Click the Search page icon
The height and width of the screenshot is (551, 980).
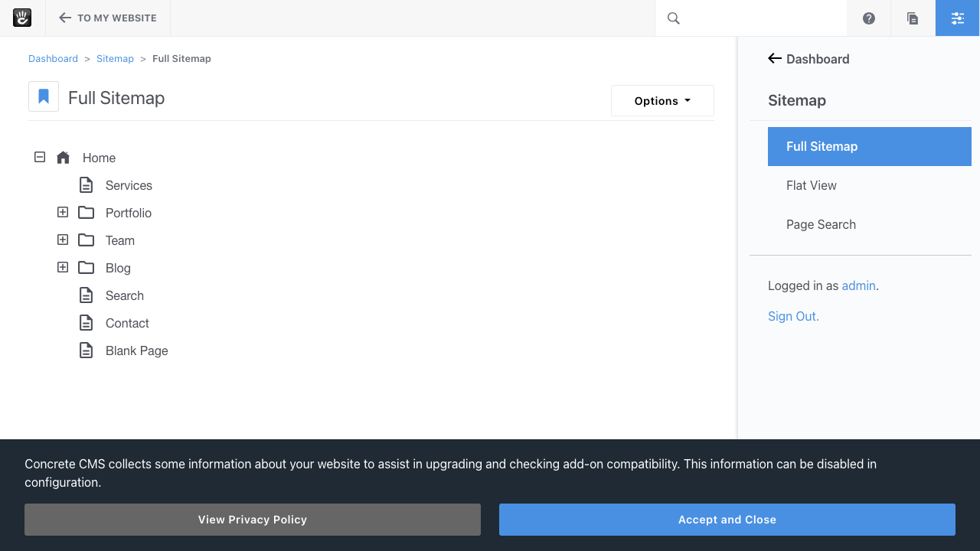pos(87,295)
